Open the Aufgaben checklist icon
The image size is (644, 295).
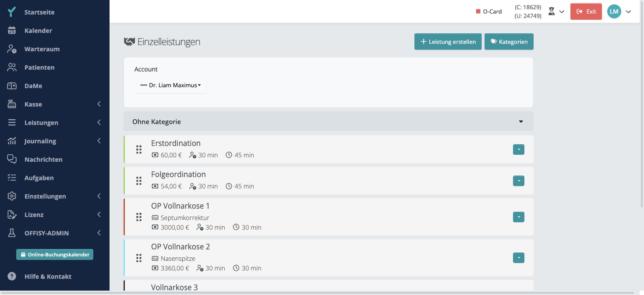12,178
